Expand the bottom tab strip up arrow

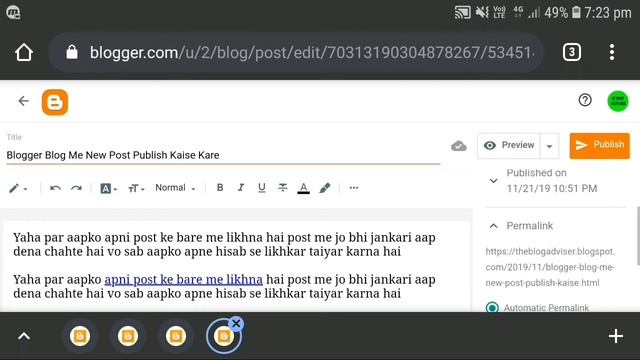pos(24,336)
